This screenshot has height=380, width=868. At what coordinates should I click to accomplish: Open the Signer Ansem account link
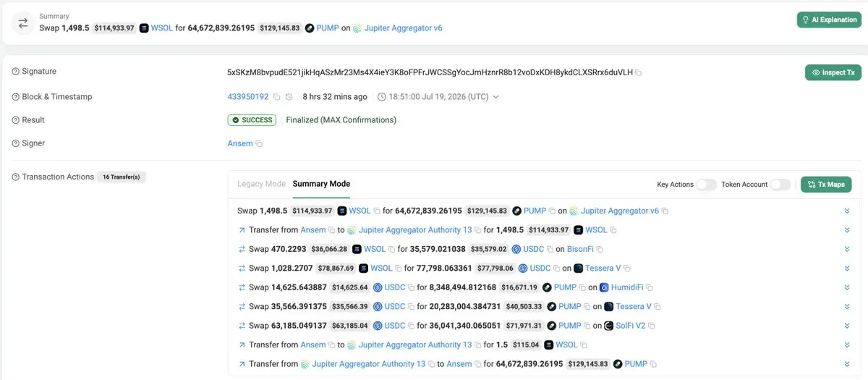click(x=240, y=143)
